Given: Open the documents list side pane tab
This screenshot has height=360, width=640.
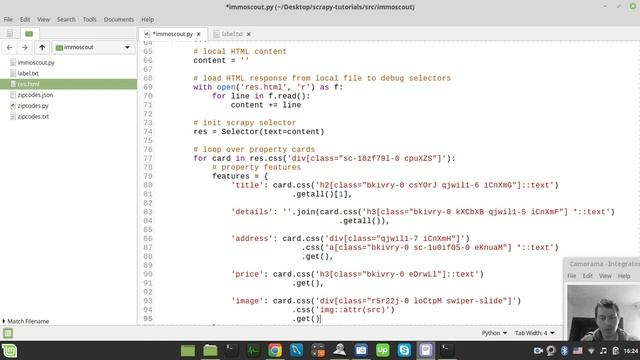Looking at the screenshot, I should (x=9, y=33).
